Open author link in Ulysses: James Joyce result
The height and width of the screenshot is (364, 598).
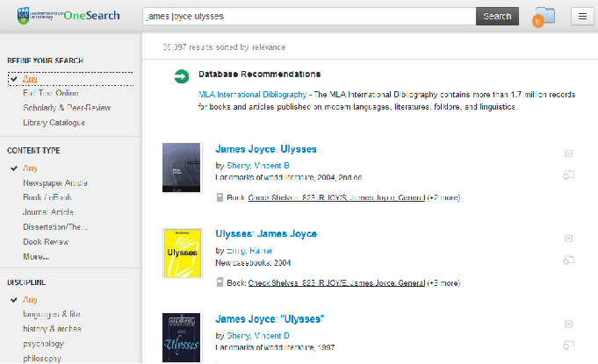[249, 251]
